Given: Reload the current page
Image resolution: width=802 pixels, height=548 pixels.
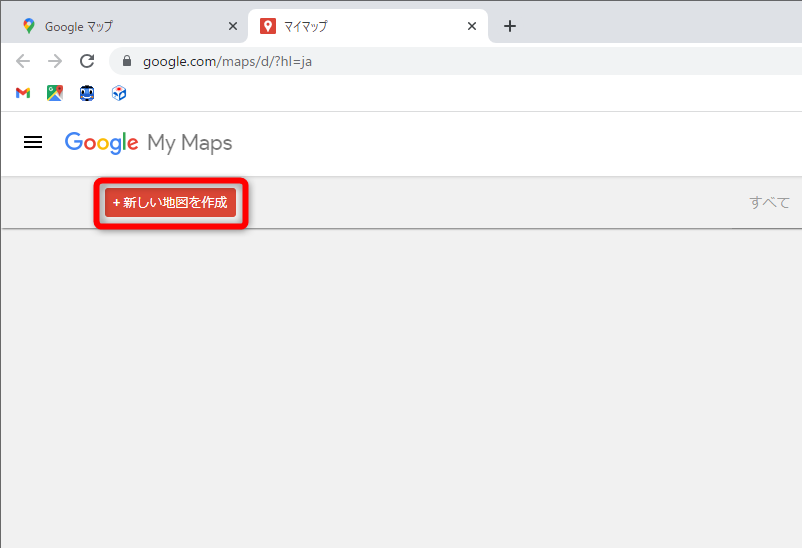Looking at the screenshot, I should [x=87, y=61].
